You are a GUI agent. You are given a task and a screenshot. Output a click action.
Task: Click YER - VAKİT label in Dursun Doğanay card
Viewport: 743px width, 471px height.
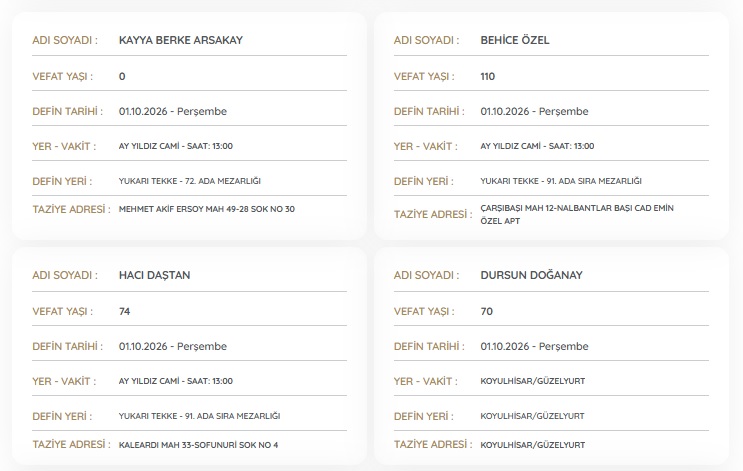(x=425, y=381)
